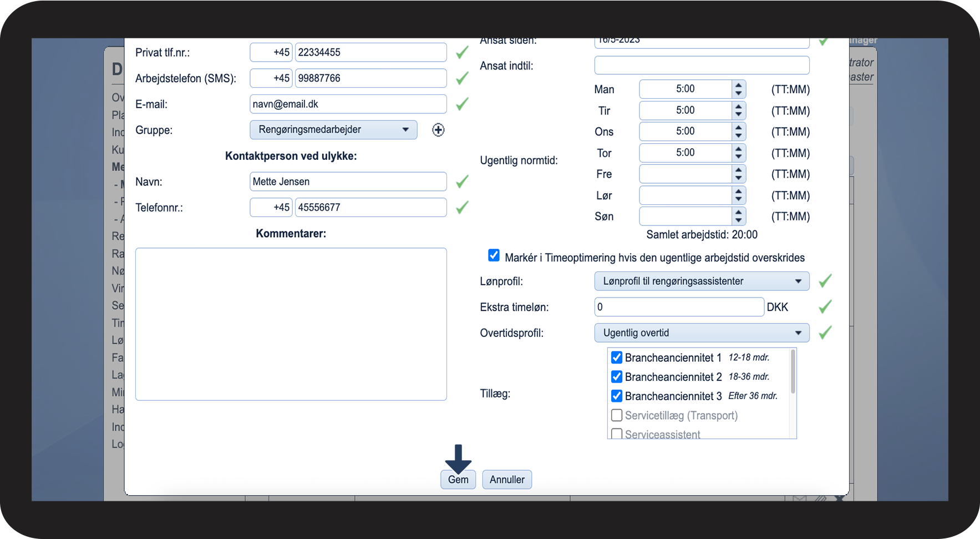
Task: Uncheck Brancheanciennitet 1 supplement
Action: (617, 357)
